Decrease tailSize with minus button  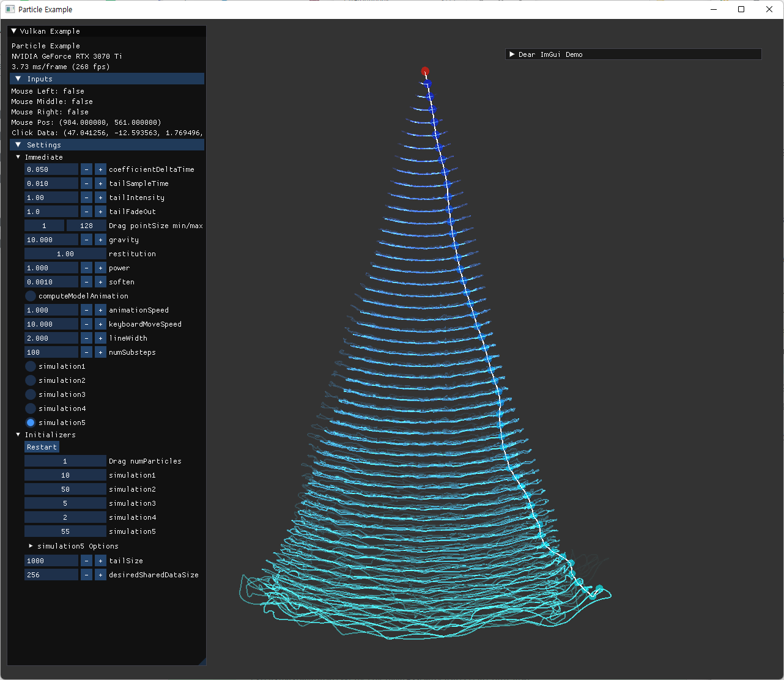(x=86, y=561)
